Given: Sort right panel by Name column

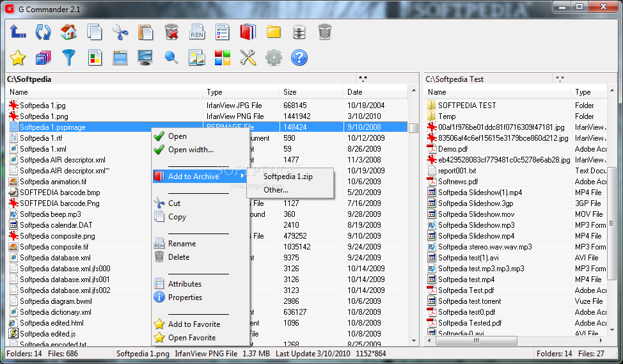Looking at the screenshot, I should click(x=498, y=92).
